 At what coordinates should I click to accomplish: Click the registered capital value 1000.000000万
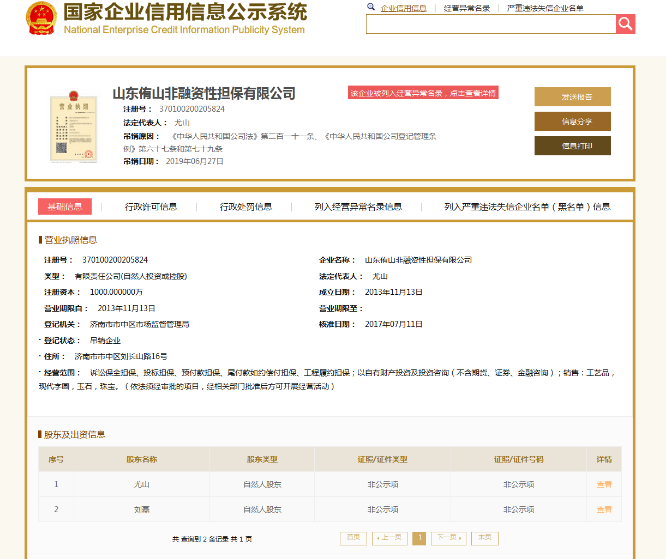coord(116,292)
